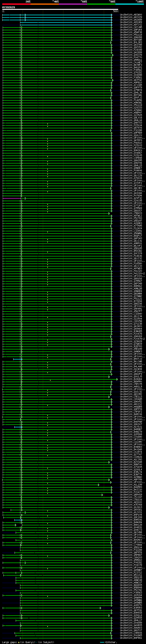Open the UniRef100_P51118 hit link

(131, 35)
